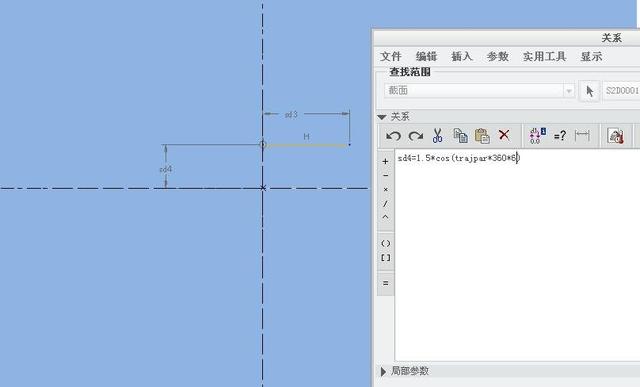Insert square brackets from side palette
This screenshot has height=387, width=640.
click(385, 258)
